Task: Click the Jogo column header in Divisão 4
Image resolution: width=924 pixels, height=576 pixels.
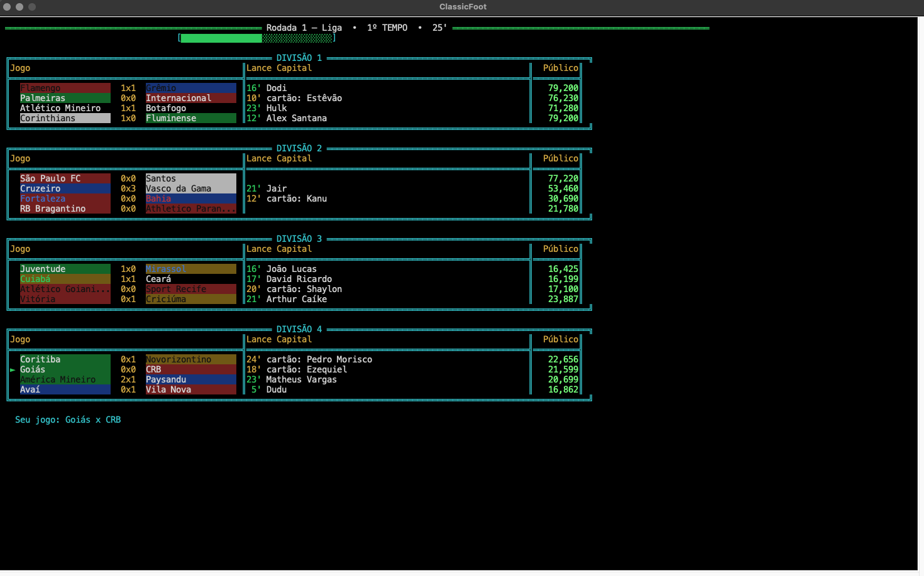Action: (20, 339)
